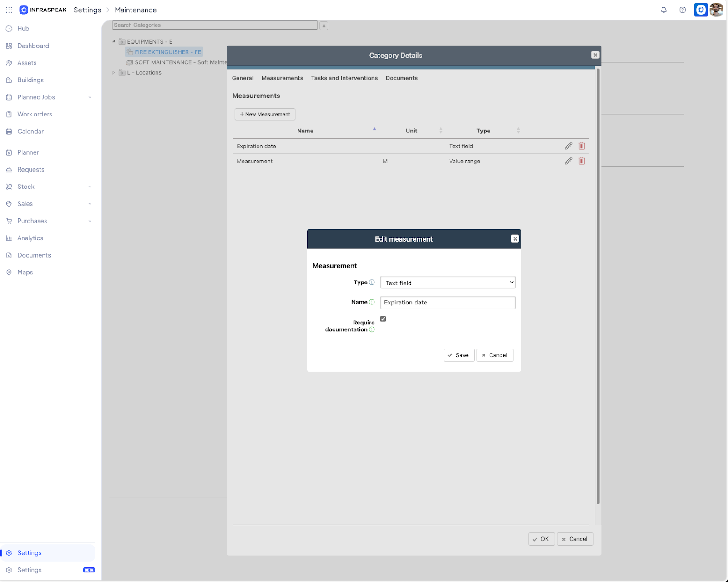Open Work orders in the sidebar
The image size is (728, 582).
35,114
